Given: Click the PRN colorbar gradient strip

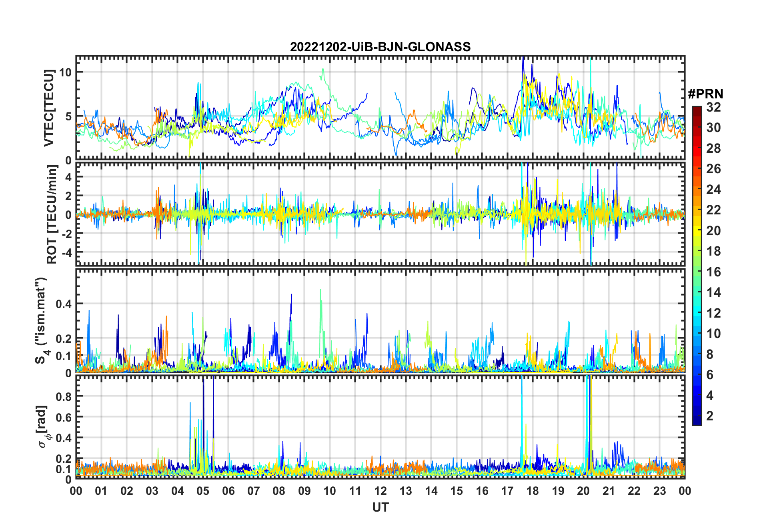Looking at the screenshot, I should (697, 266).
